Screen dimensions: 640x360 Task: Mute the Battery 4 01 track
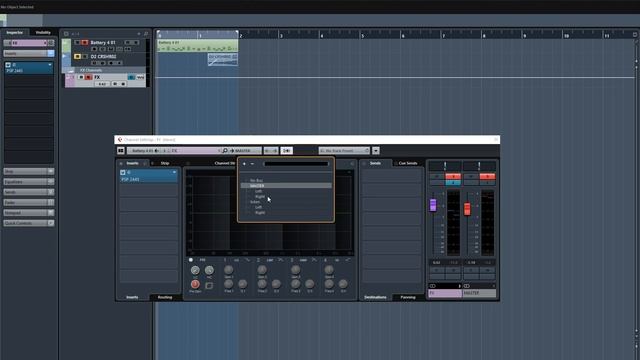[77, 42]
